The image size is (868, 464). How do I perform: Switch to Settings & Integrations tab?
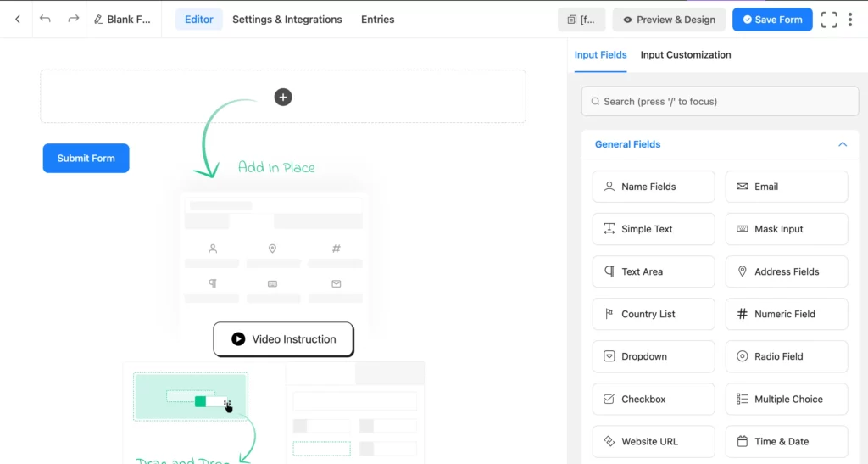pos(287,20)
